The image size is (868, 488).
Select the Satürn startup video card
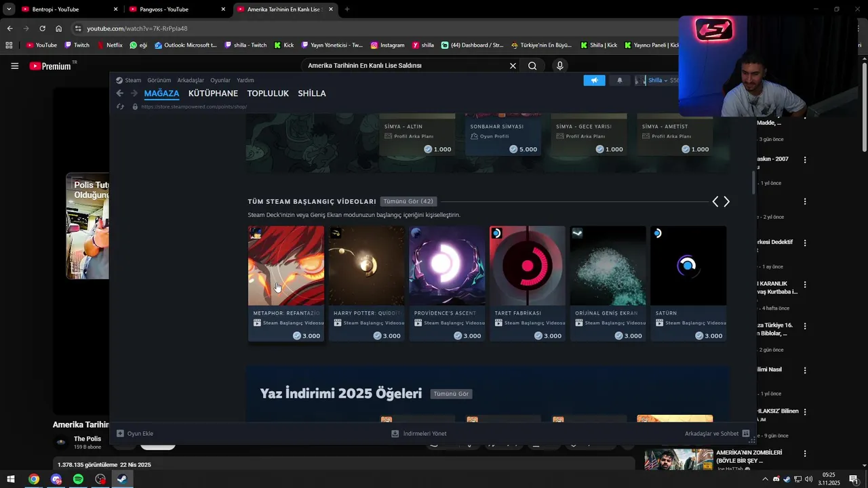coord(688,284)
